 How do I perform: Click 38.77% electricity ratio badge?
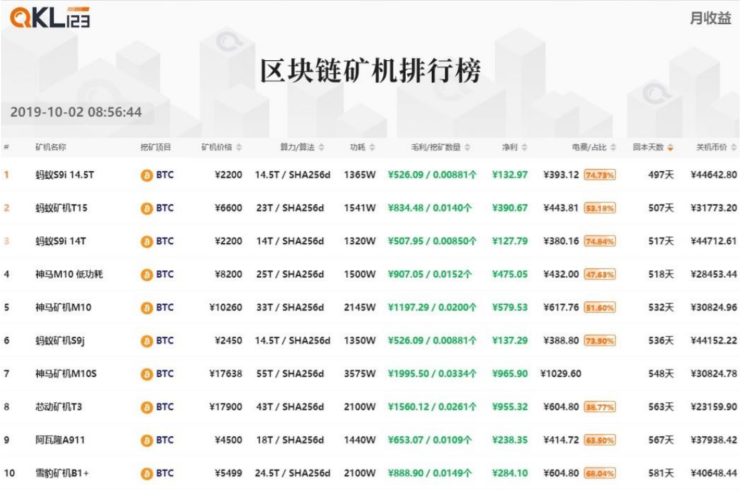tap(600, 408)
